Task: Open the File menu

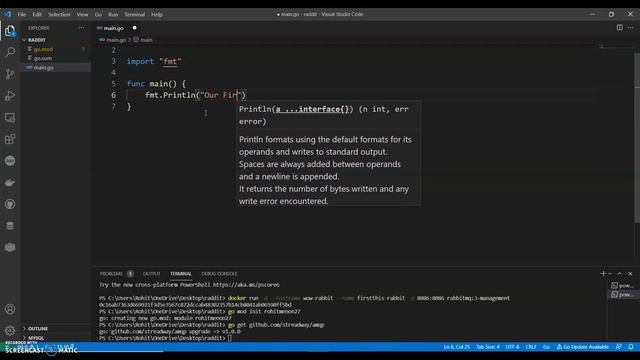Action: pos(22,14)
